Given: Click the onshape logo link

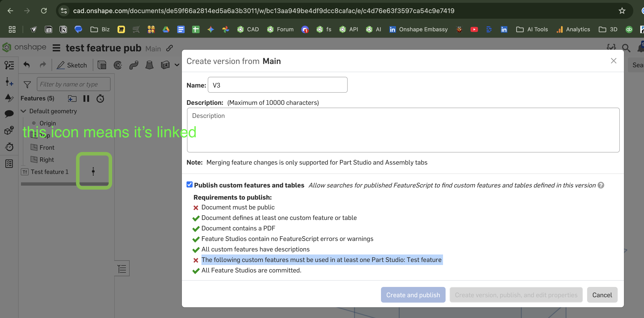Looking at the screenshot, I should point(24,47).
